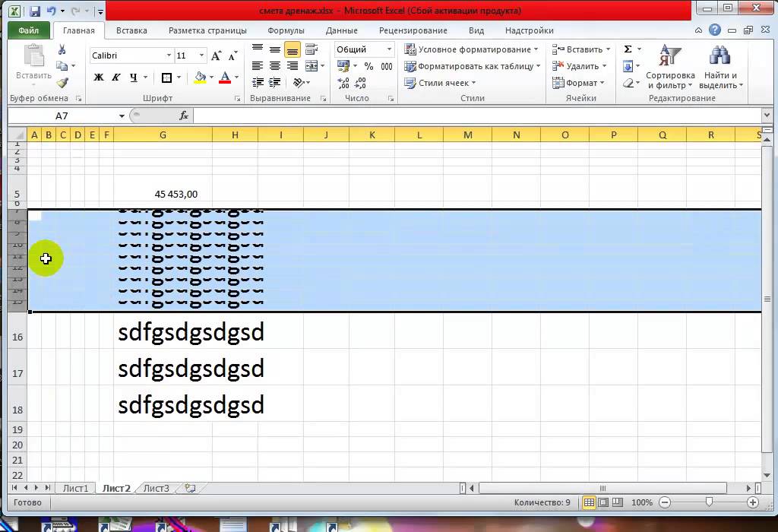
Task: Click increase decimal icon
Action: (343, 83)
